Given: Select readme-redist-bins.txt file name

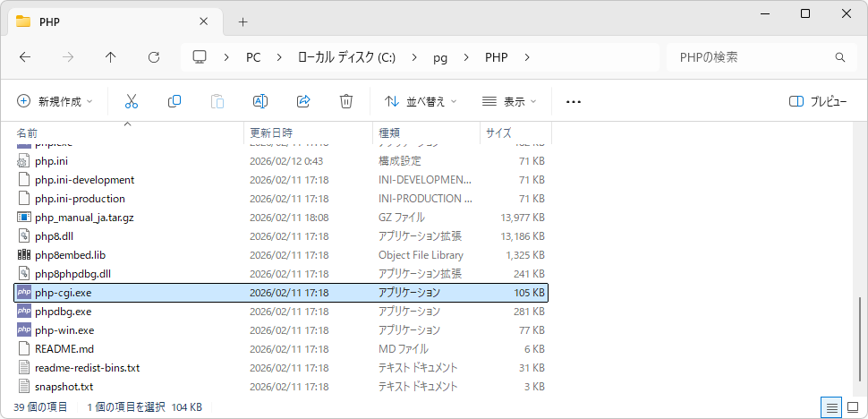Looking at the screenshot, I should click(87, 368).
